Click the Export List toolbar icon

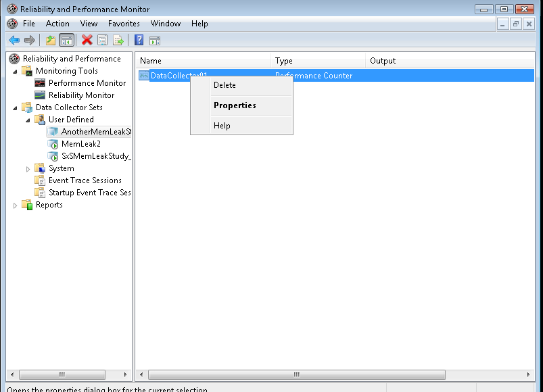point(118,41)
